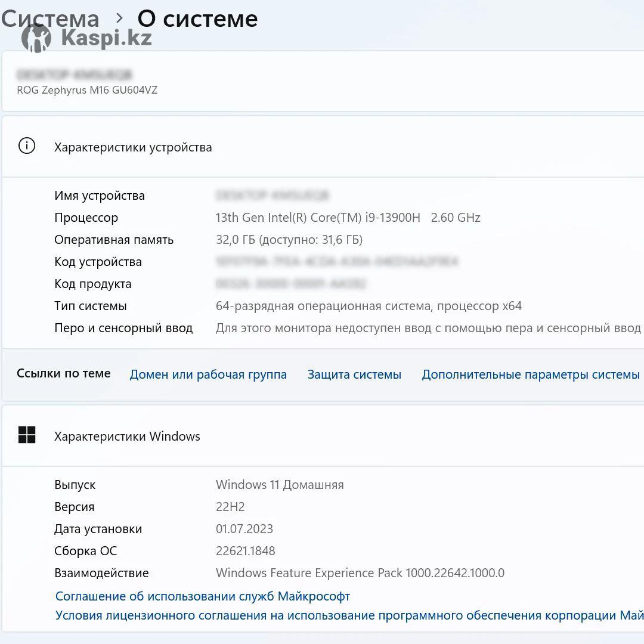Click the Kaspi.kz watermark logo
The height and width of the screenshot is (644, 644).
[x=86, y=38]
